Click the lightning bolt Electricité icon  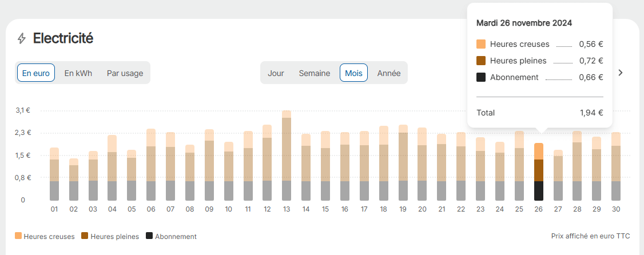click(21, 39)
